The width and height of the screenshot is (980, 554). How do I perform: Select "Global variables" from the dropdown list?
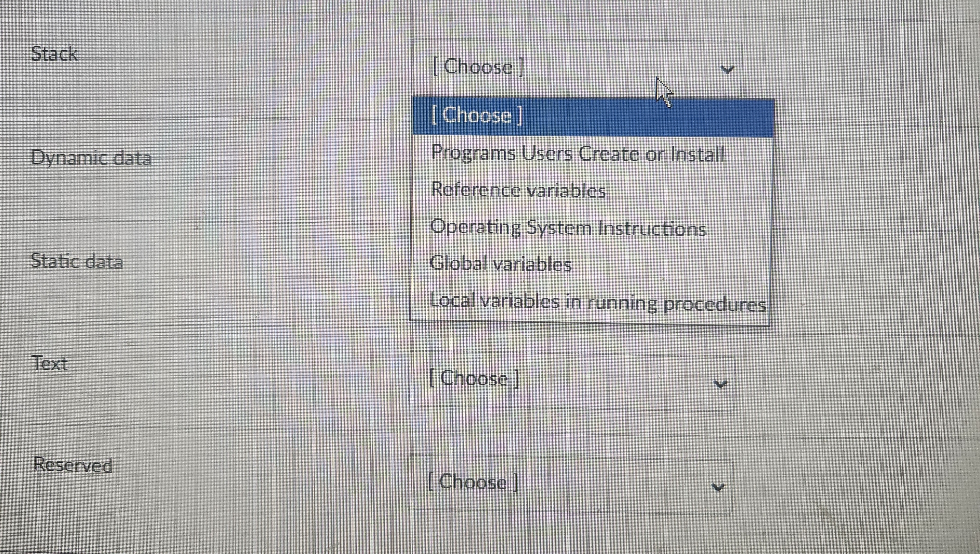tap(501, 264)
